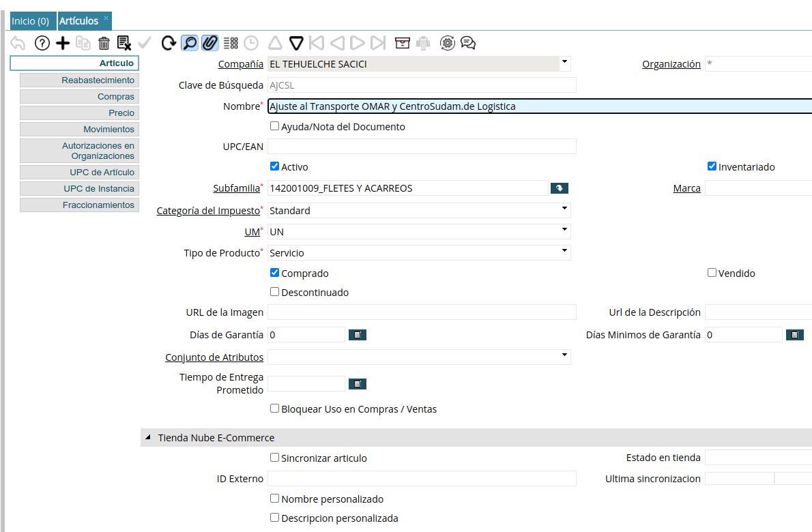Open Reabastecimiento side tab

[x=79, y=80]
